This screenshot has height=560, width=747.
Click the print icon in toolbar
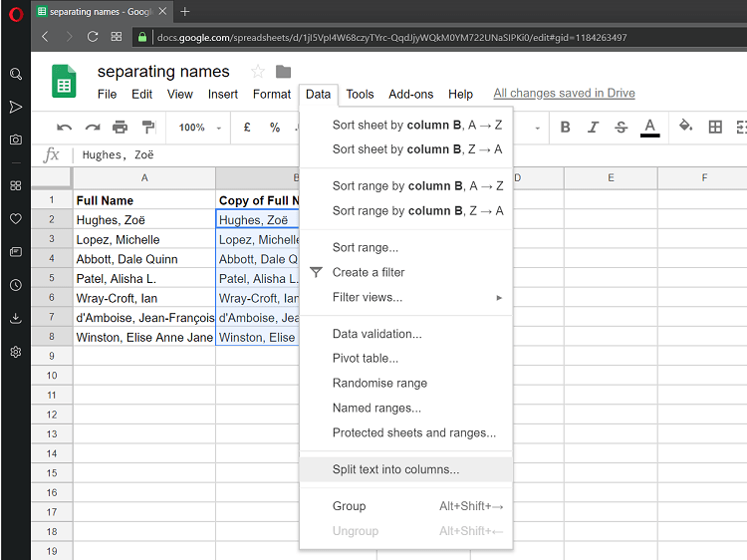coord(121,127)
